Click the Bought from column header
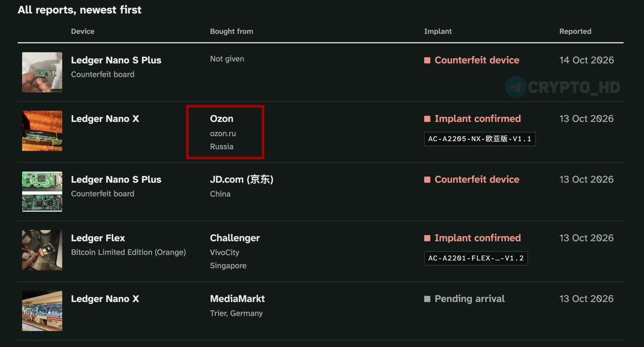Screen dimensions: 644x347 pyautogui.click(x=231, y=31)
